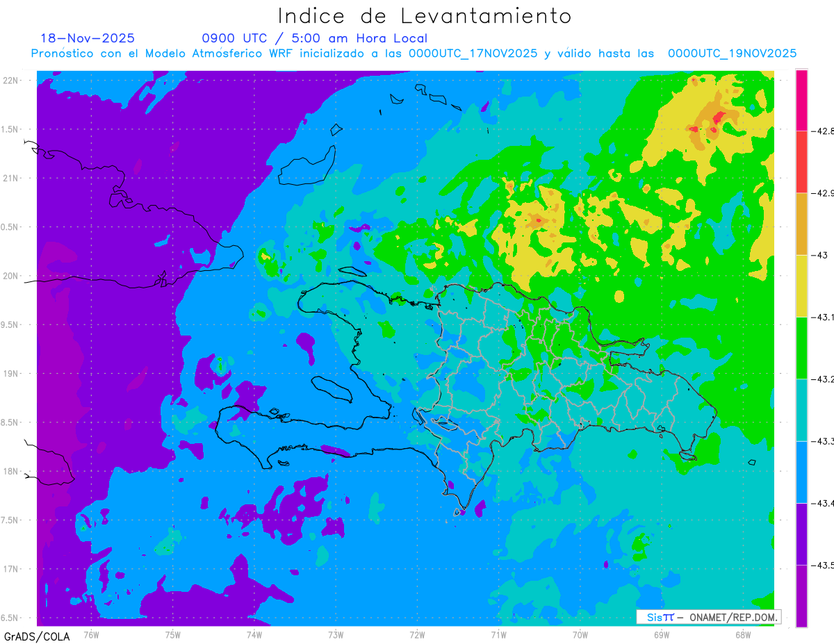
Task: Click the "21N" latitude label
Action: [x=10, y=178]
